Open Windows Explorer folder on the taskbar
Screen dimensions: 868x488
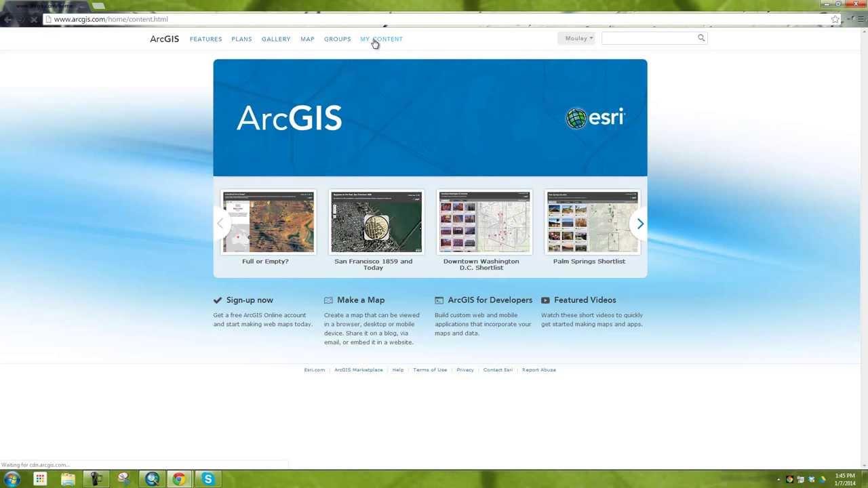(68, 479)
